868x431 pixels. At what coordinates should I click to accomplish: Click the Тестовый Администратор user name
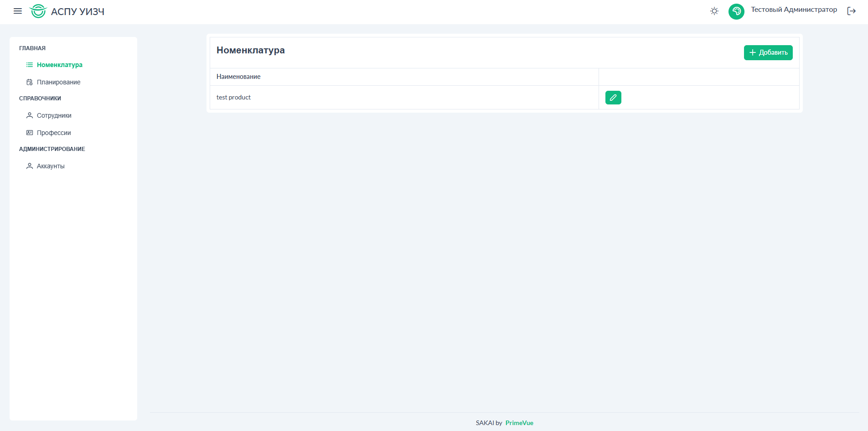[x=794, y=10]
